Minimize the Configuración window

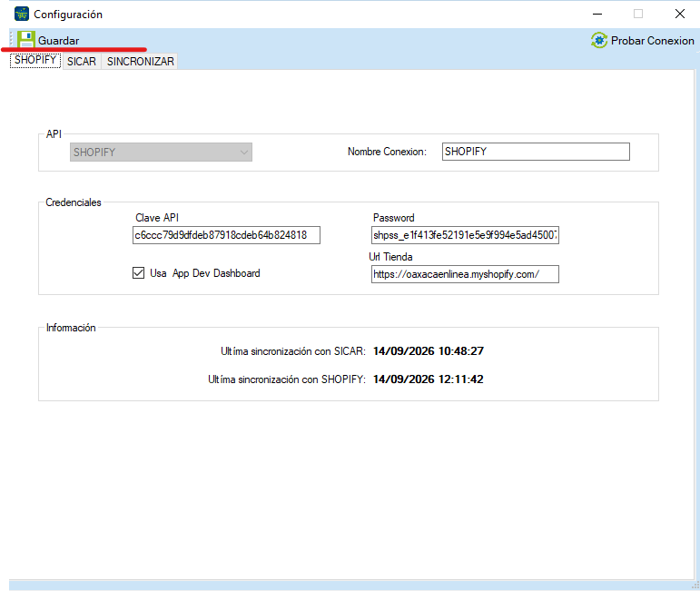(x=597, y=15)
